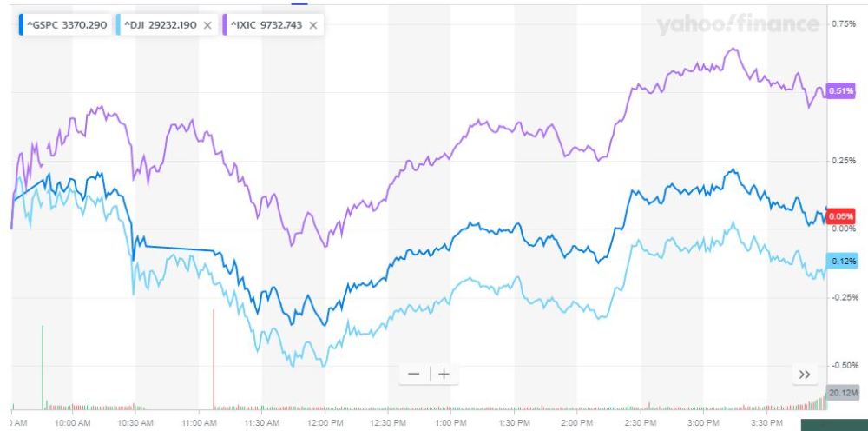This screenshot has width=868, height=431.
Task: Jump to latest data with double-chevron button
Action: pos(804,374)
